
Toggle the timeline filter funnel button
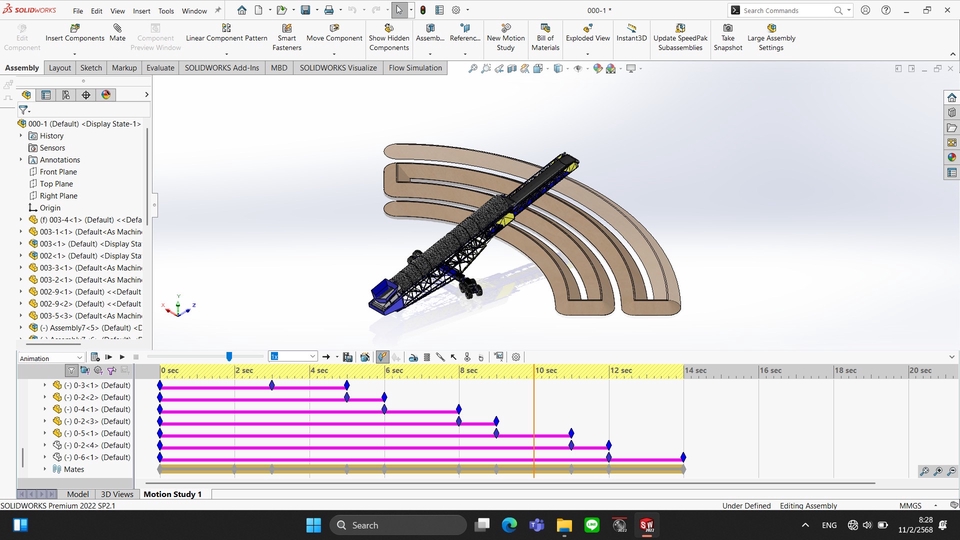[71, 371]
